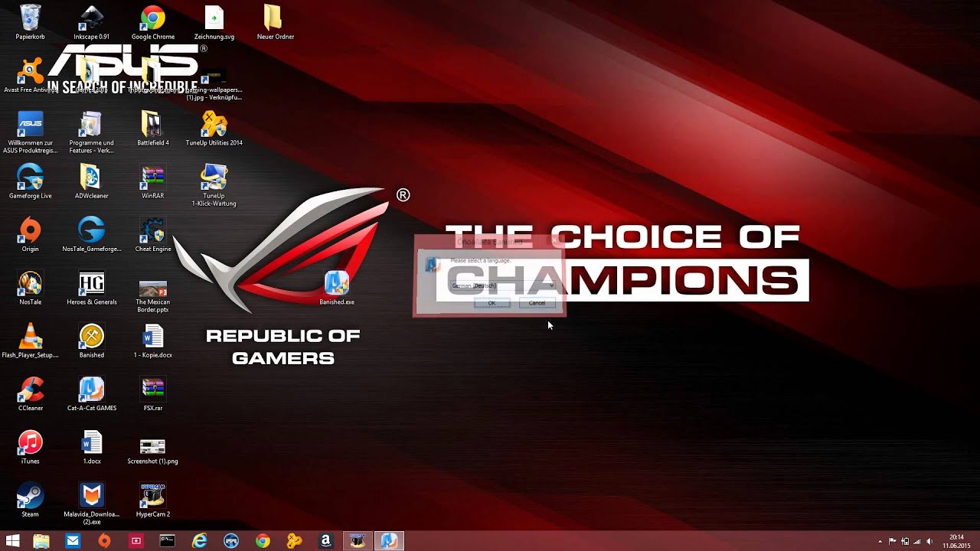Switch to Banished installer taskbar button
Image resolution: width=980 pixels, height=551 pixels.
(x=389, y=541)
